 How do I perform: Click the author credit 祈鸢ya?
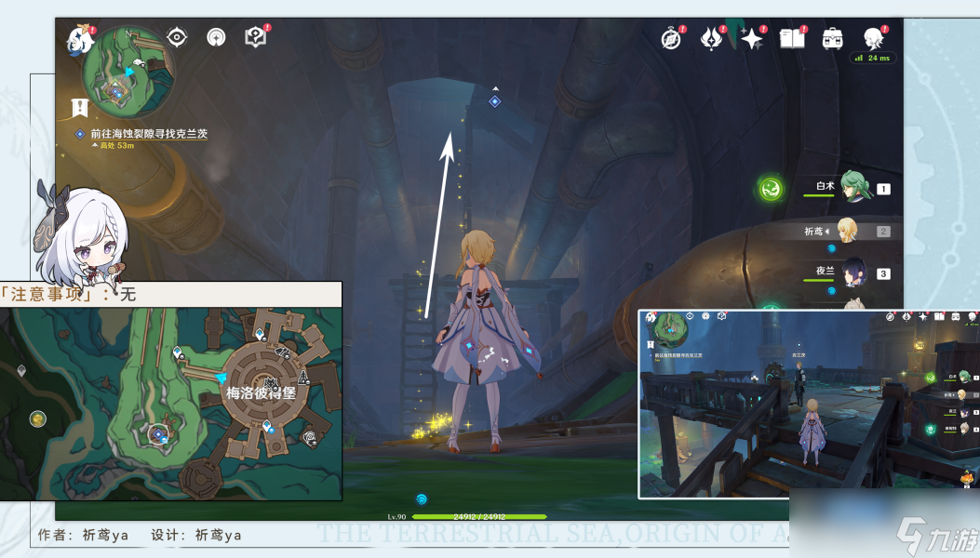105,536
